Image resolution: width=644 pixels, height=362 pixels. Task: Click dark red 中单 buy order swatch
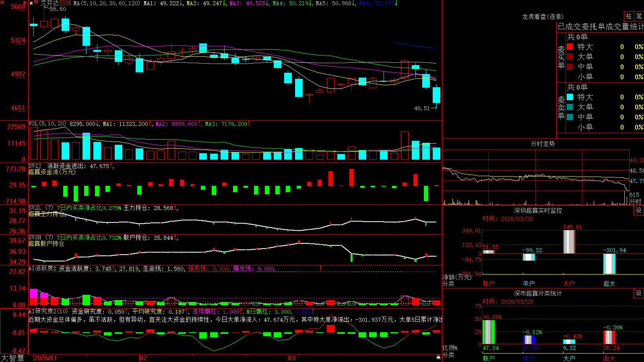[570, 67]
